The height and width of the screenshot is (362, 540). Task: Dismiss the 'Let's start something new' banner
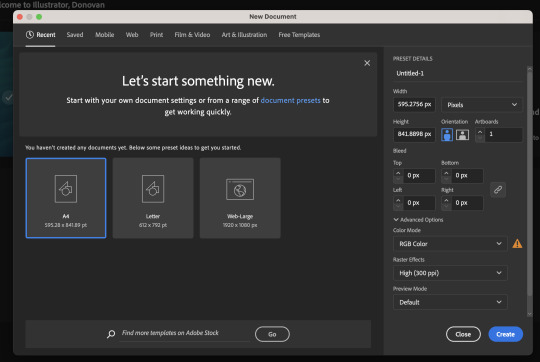367,63
